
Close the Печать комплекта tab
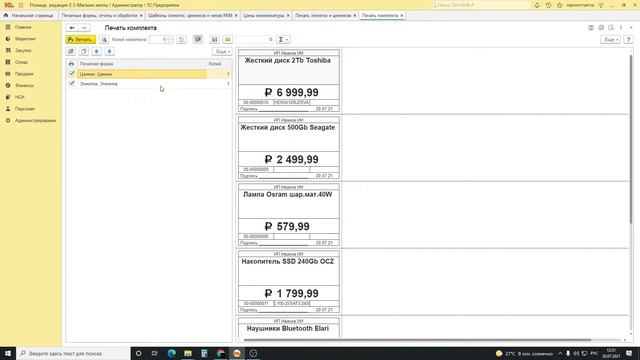point(402,16)
